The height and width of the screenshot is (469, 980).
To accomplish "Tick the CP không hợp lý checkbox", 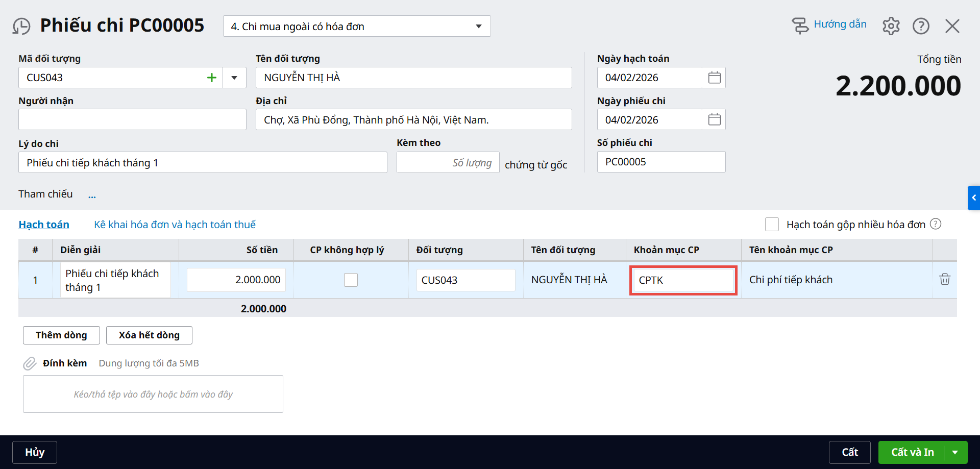I will pyautogui.click(x=351, y=280).
